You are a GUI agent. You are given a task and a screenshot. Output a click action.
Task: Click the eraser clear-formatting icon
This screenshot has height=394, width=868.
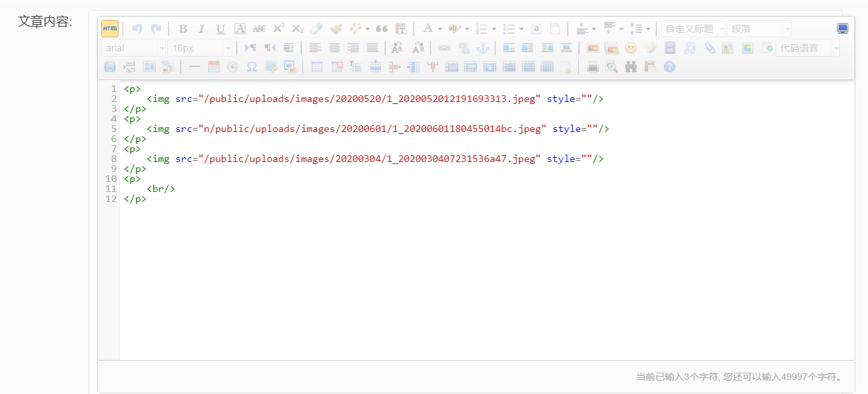[x=316, y=29]
